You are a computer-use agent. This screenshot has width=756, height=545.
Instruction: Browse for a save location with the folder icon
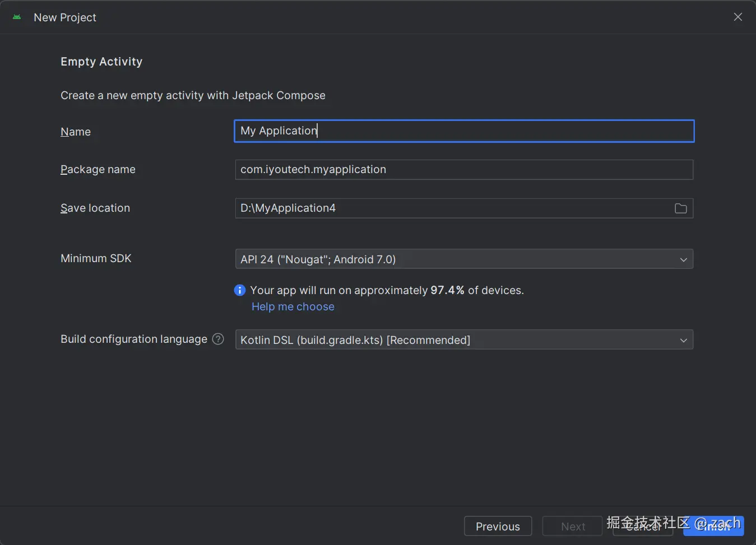click(x=680, y=208)
